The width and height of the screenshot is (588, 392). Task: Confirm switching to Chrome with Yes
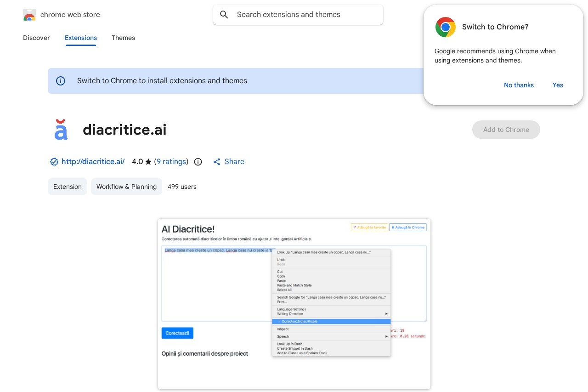558,85
